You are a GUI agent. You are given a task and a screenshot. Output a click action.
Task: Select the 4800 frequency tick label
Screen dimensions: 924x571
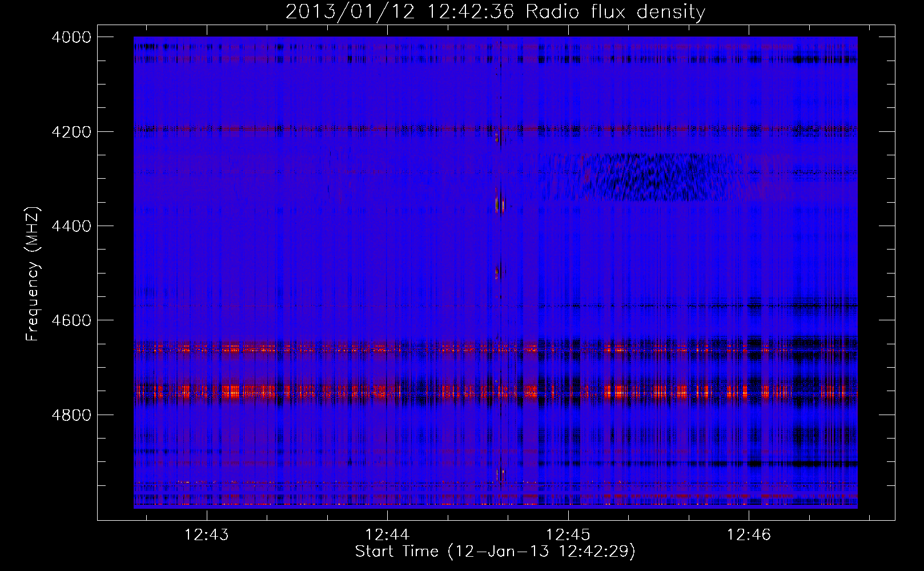[71, 415]
